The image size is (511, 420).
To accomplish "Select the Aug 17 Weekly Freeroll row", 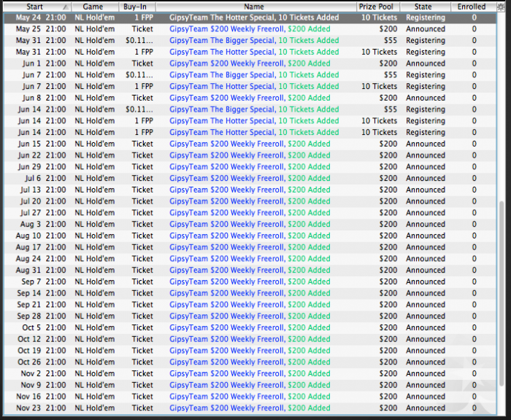I will coord(250,247).
